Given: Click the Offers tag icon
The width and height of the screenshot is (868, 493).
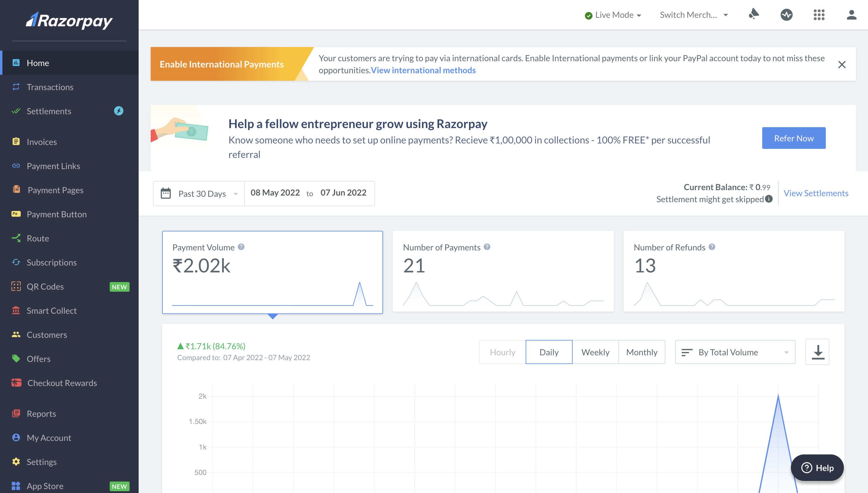Looking at the screenshot, I should pos(16,358).
